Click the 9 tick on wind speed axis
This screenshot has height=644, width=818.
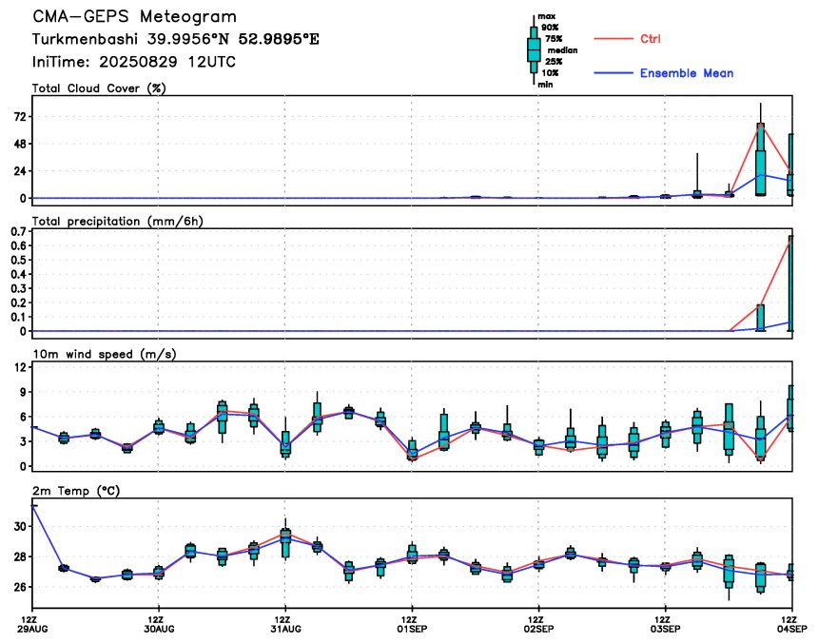click(23, 392)
